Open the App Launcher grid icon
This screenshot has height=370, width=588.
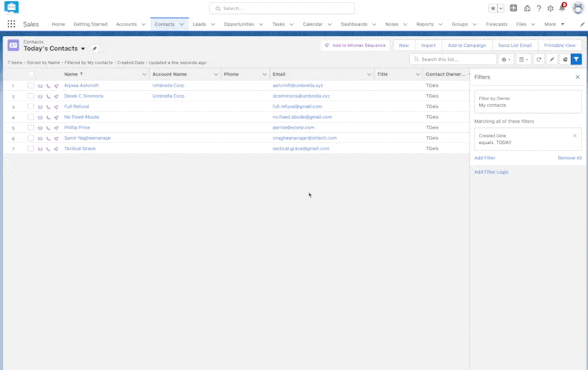[11, 24]
